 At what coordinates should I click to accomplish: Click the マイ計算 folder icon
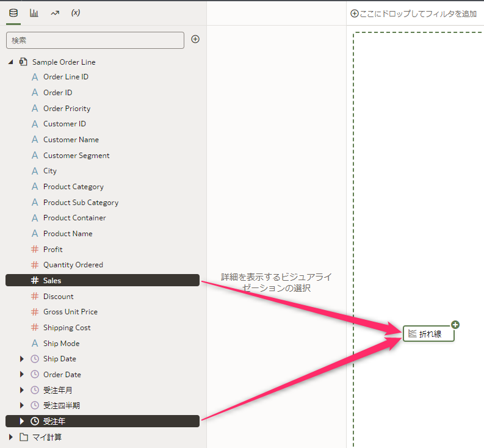click(x=23, y=437)
